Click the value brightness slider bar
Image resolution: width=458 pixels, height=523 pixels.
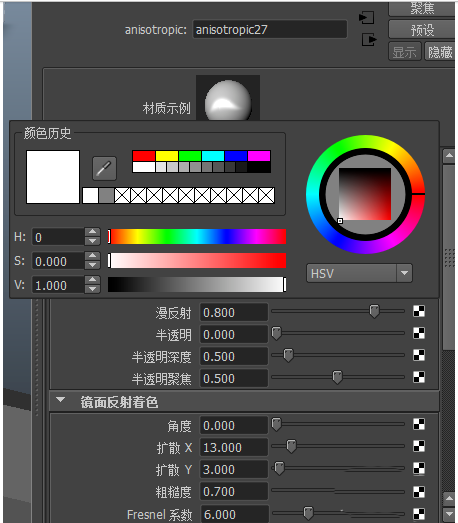(x=197, y=285)
